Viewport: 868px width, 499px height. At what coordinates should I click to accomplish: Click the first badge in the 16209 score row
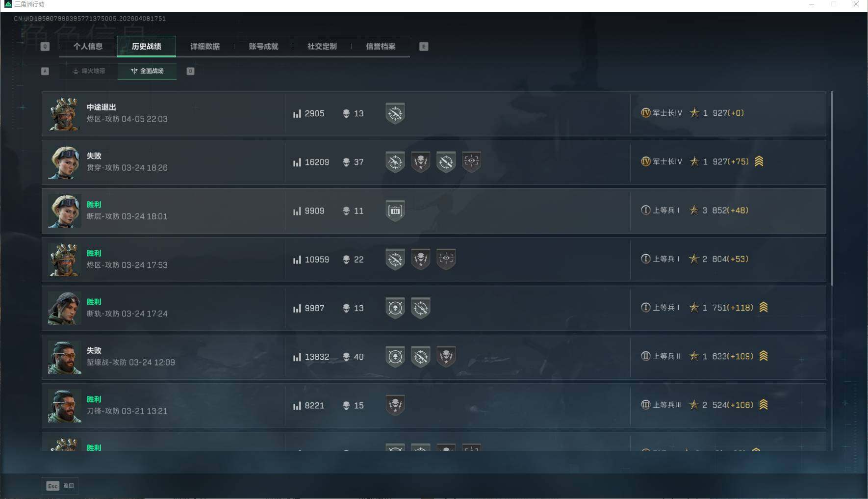395,162
